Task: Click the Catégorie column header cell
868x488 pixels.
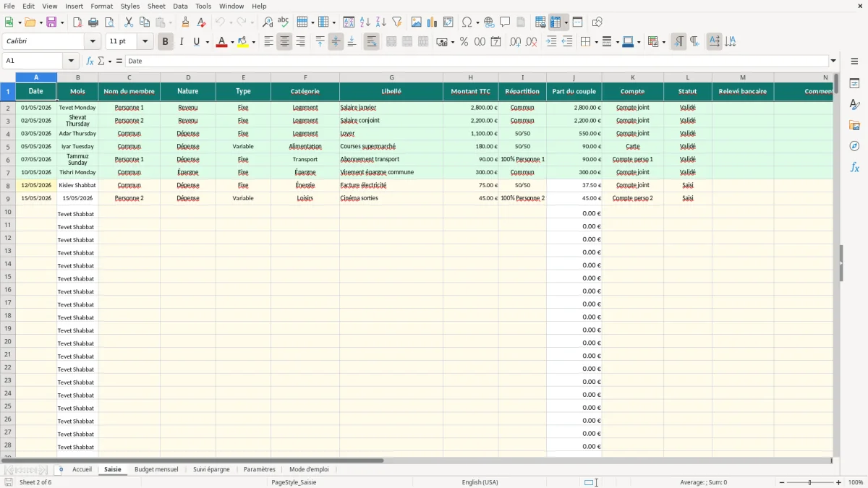Action: coord(305,91)
